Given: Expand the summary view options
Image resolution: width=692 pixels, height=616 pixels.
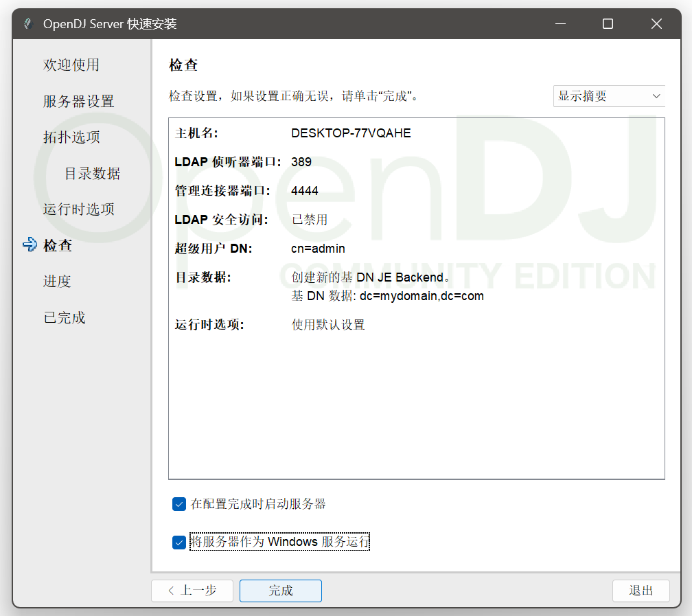Looking at the screenshot, I should coord(608,96).
